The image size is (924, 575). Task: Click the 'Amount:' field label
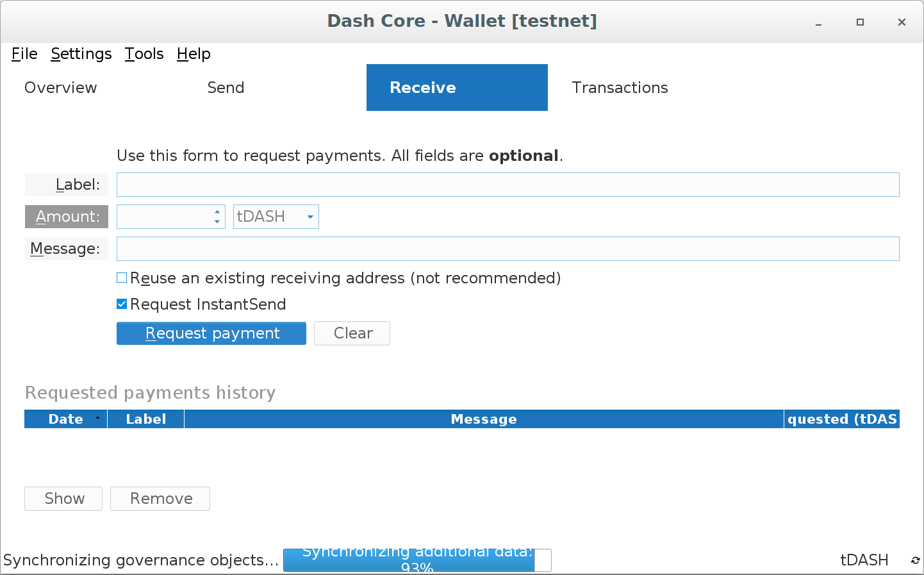67,217
